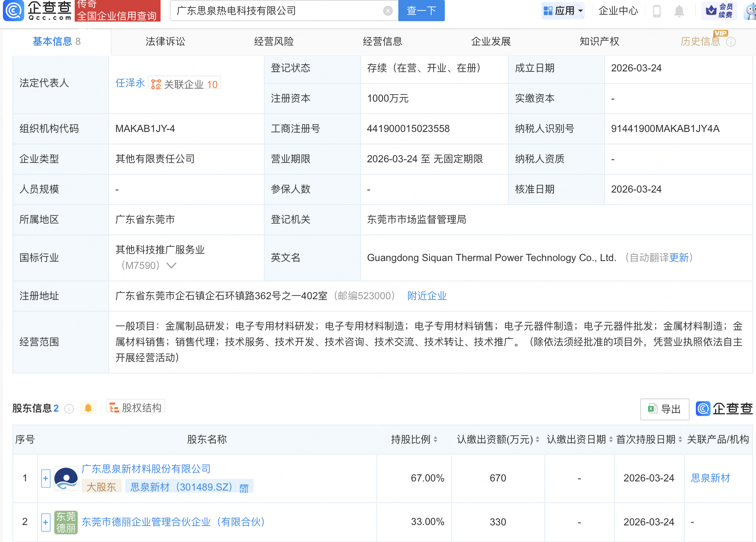Clear search text with the x icon
Image resolution: width=756 pixels, height=542 pixels.
pos(388,11)
